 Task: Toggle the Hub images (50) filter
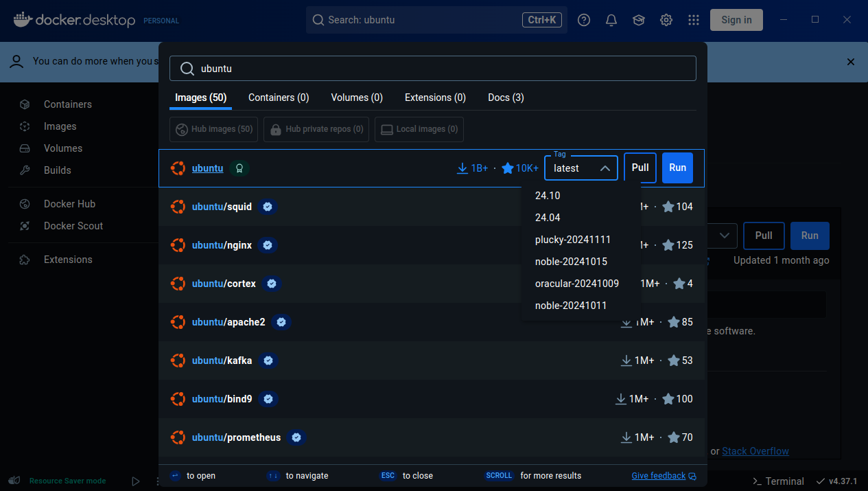pos(214,129)
